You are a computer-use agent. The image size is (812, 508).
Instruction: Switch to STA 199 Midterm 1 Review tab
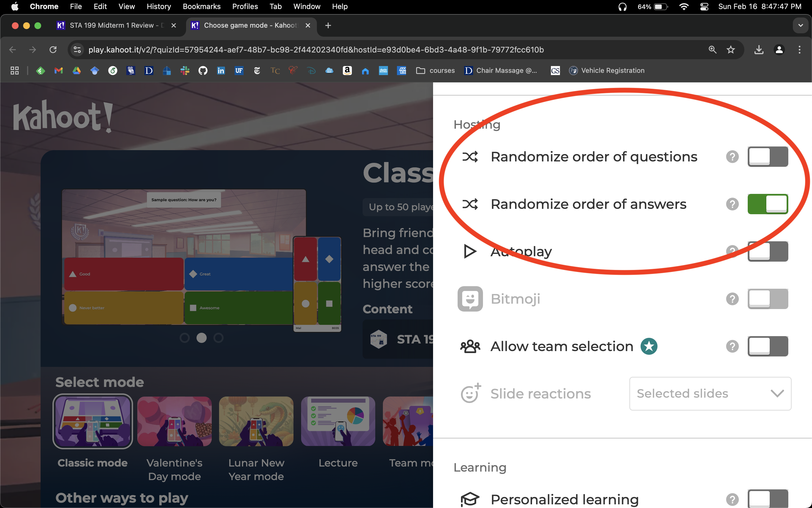tap(116, 25)
